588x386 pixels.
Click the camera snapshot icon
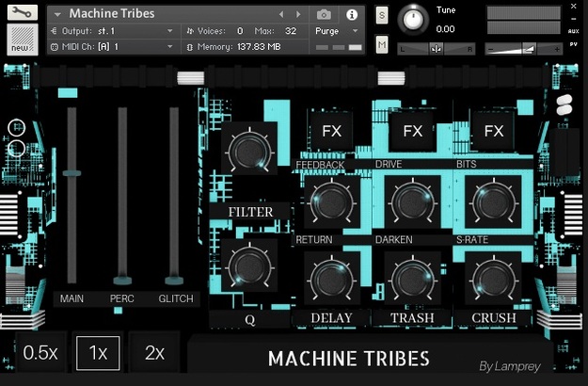(324, 15)
